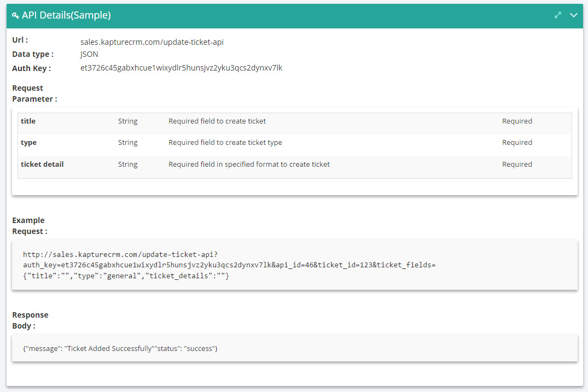This screenshot has height=392, width=588.
Task: Click the expand fullscreen arrows icon in the header
Action: pyautogui.click(x=558, y=15)
